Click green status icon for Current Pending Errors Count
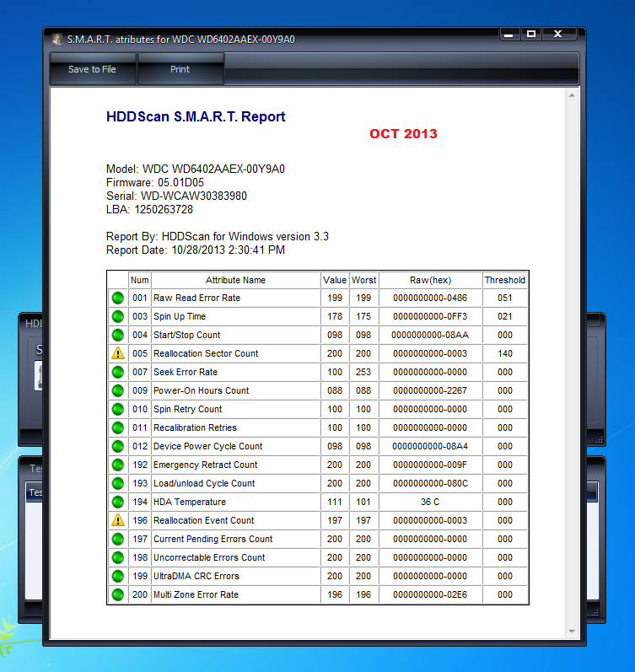Image resolution: width=635 pixels, height=672 pixels. (118, 539)
